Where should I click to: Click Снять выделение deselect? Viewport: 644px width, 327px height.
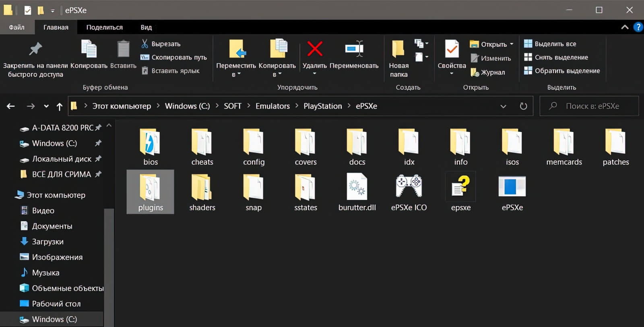556,57
